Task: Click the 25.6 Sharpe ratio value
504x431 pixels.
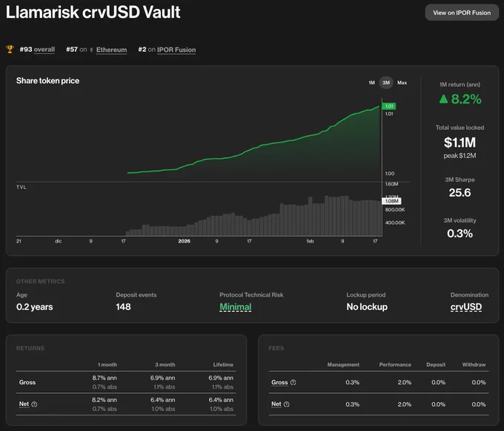Action: click(460, 193)
